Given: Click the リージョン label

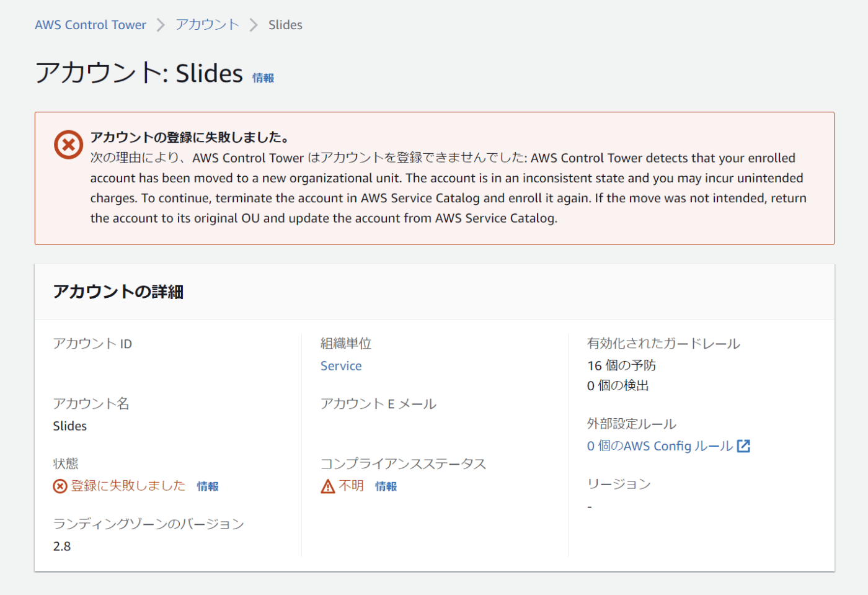Looking at the screenshot, I should [x=619, y=484].
